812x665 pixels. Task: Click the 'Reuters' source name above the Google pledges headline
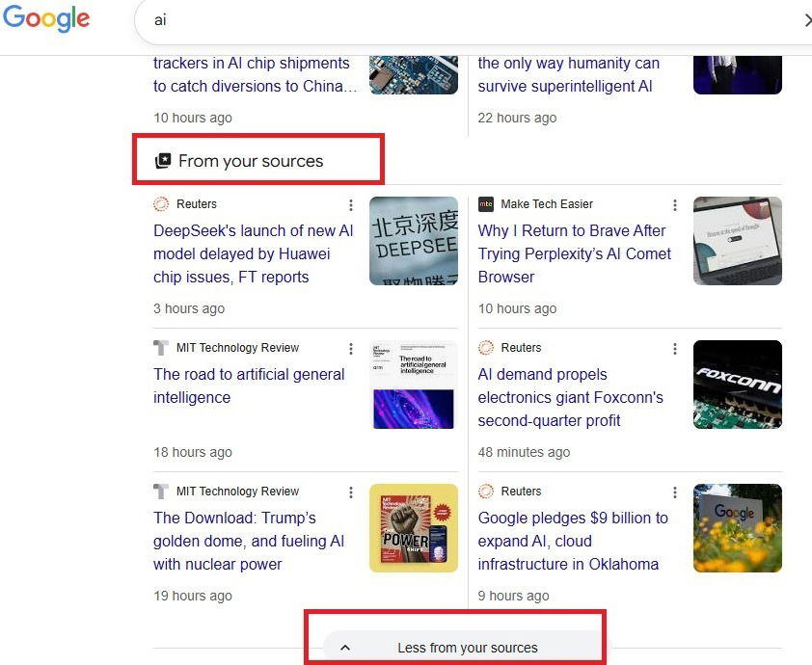pos(521,492)
